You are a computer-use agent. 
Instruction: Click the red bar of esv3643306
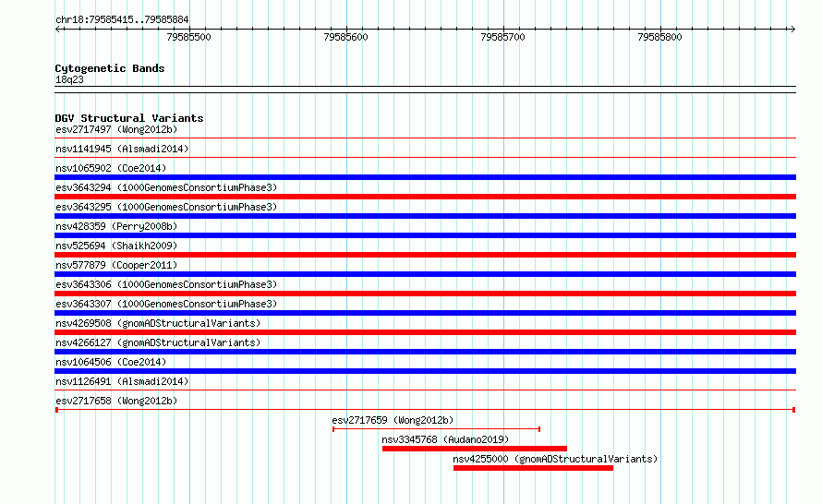point(425,294)
